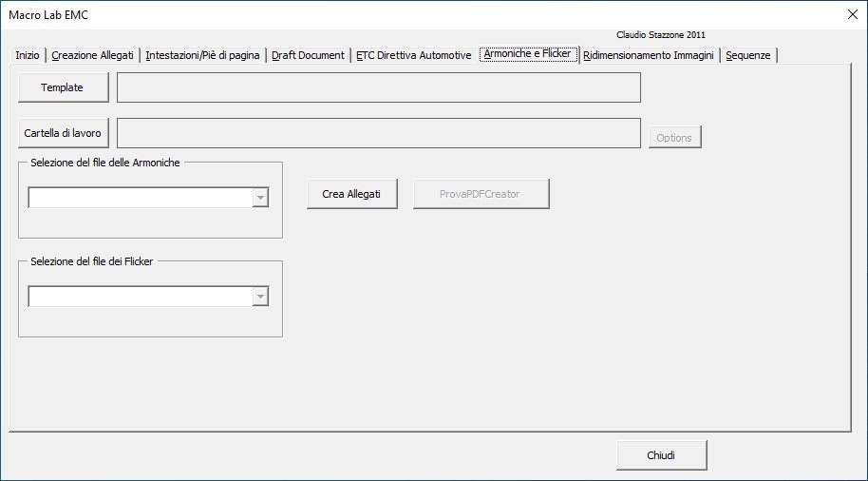Click the greyed-out Options button
Viewport: 868px width, 481px height.
coord(674,138)
